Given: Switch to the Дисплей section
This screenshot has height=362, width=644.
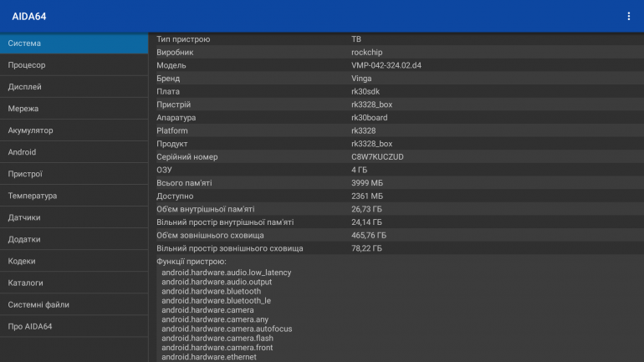Looking at the screenshot, I should coord(74,87).
